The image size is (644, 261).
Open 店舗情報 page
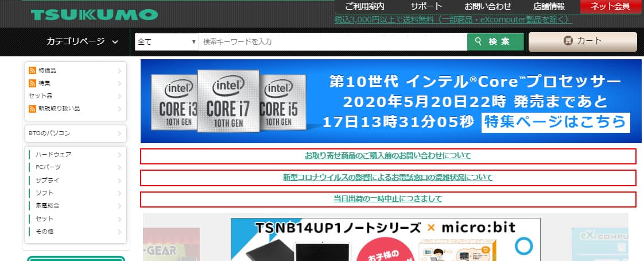click(x=549, y=6)
